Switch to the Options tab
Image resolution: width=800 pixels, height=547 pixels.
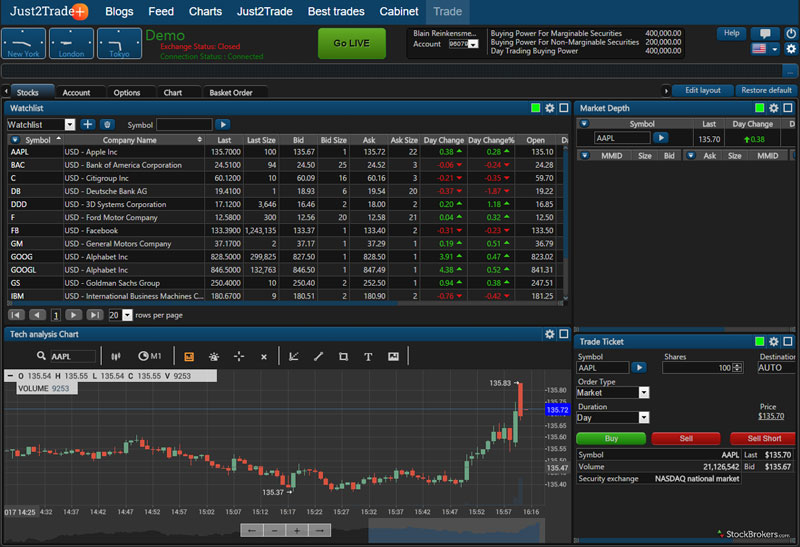point(127,92)
